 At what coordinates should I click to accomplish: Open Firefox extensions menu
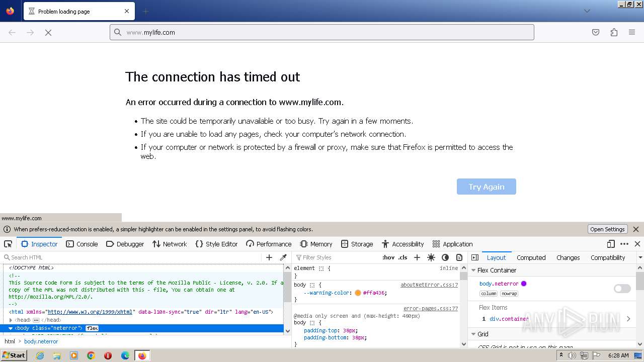(614, 32)
